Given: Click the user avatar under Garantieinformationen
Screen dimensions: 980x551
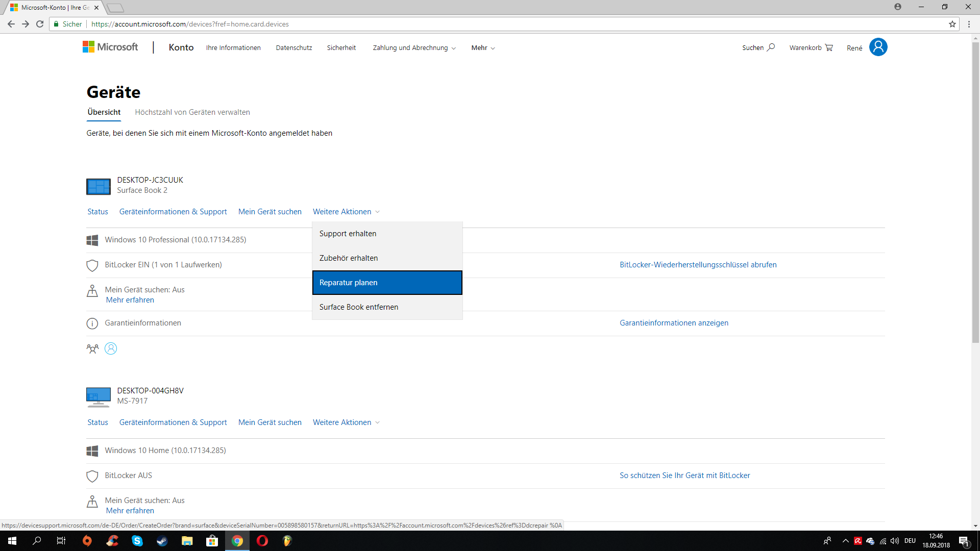Looking at the screenshot, I should coord(111,348).
